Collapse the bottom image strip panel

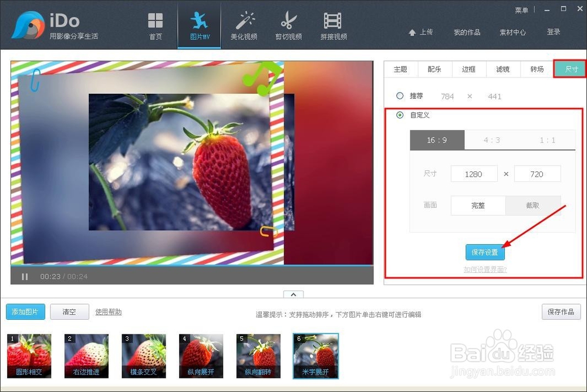pyautogui.click(x=293, y=295)
